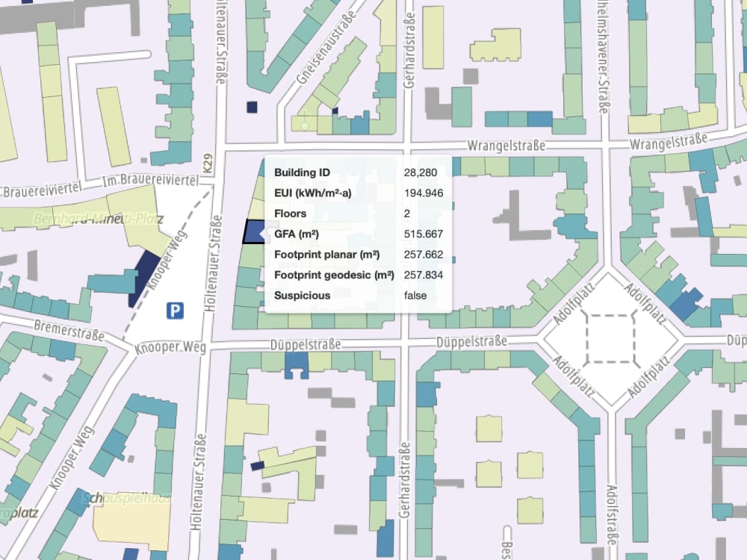Click the dashed square inside Adolfplatz
This screenshot has height=560, width=747.
coord(612,338)
